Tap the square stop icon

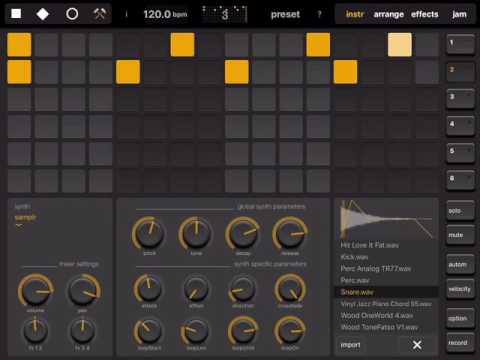16,14
